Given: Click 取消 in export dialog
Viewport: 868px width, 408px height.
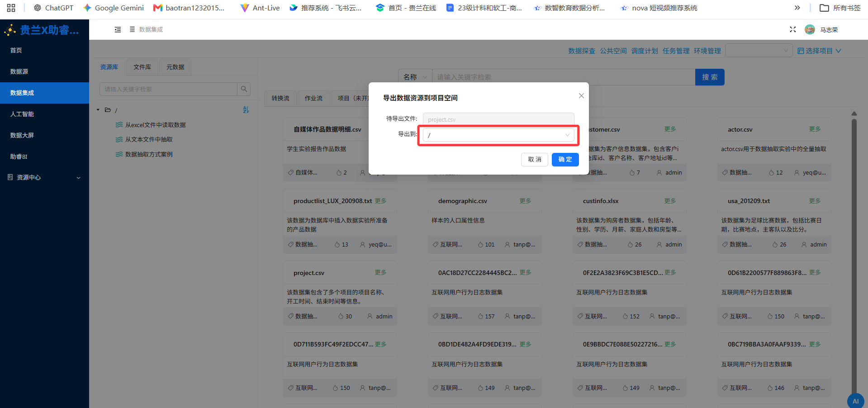Looking at the screenshot, I should (535, 159).
